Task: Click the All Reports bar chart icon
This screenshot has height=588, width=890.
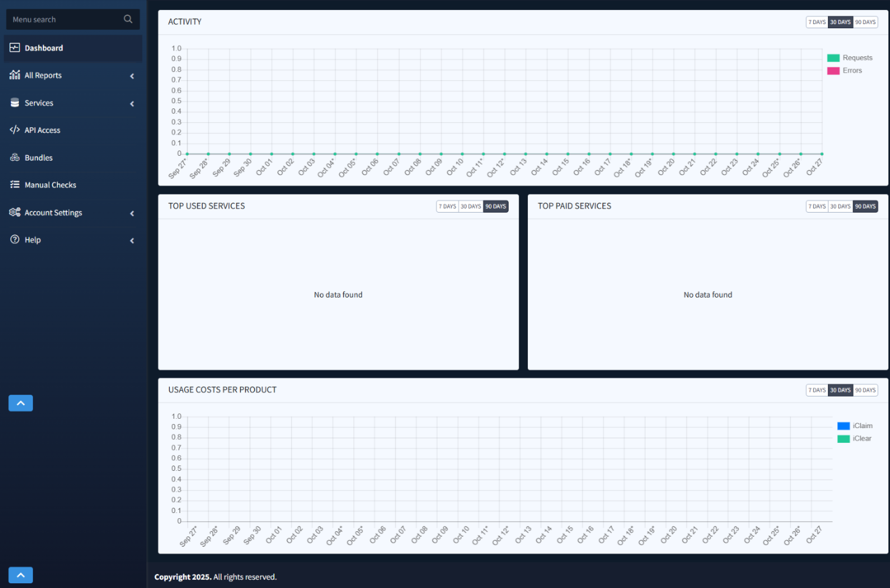Action: coord(15,75)
